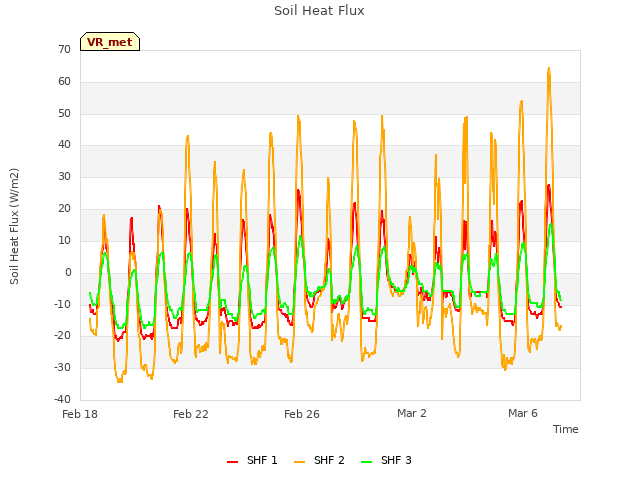Screen dimensions: 640x480
Task: Click the 20 y-axis tick label
Action: click(x=64, y=209)
